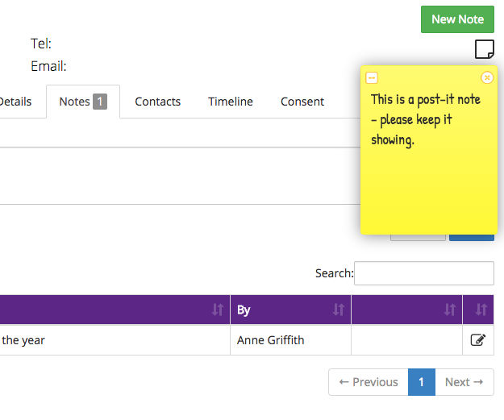Edit the note by Anne Griffith
Screen dimensions: 504x420
(478, 339)
